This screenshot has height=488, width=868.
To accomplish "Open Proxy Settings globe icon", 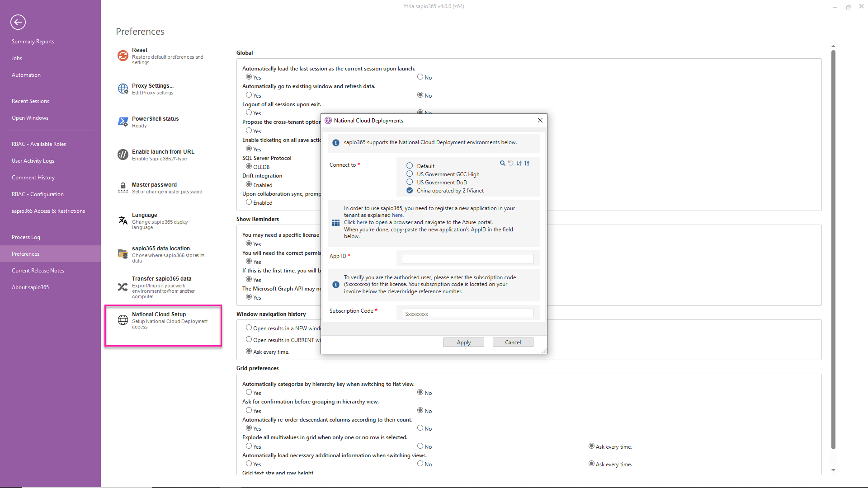I will click(123, 89).
